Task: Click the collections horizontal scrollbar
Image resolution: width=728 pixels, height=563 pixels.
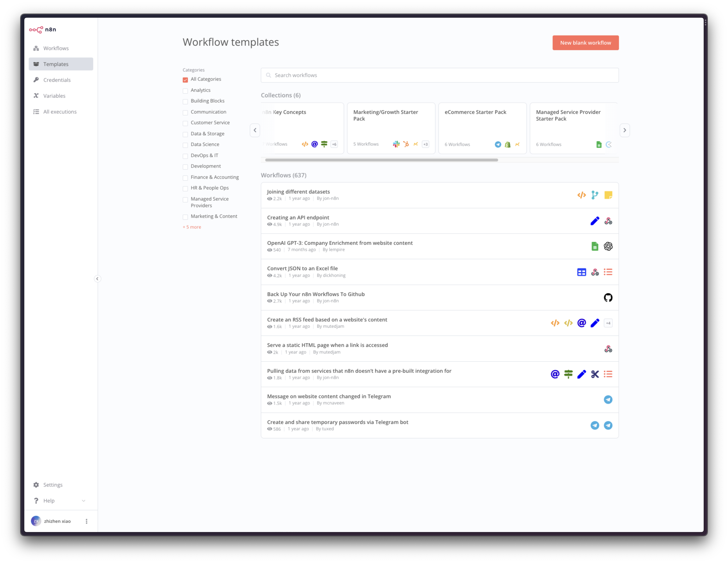Action: tap(381, 160)
